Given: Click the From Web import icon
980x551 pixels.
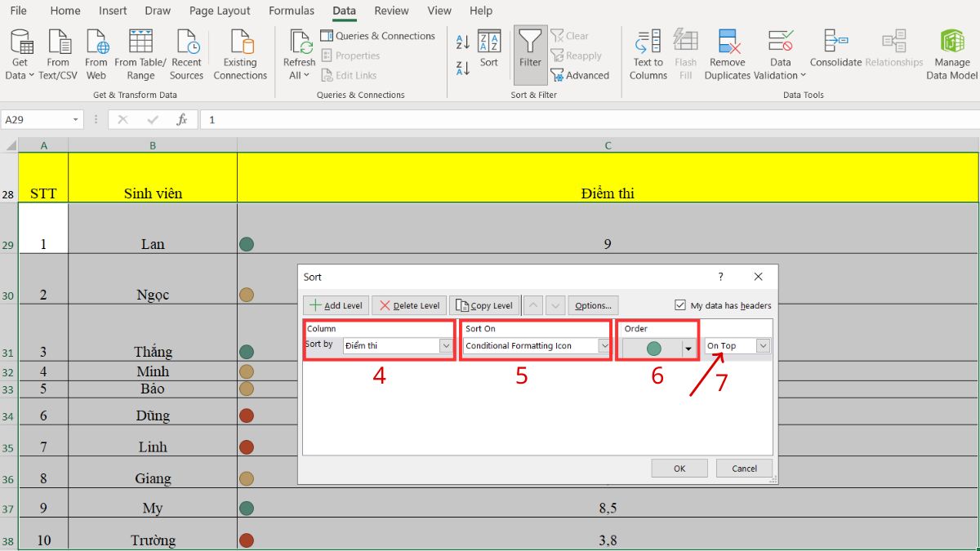Looking at the screenshot, I should pyautogui.click(x=96, y=53).
